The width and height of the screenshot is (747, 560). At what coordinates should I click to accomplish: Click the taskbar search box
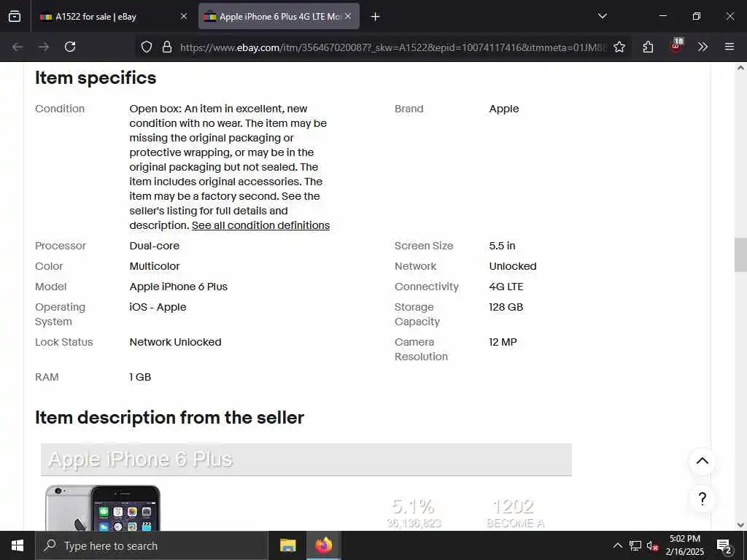click(x=152, y=545)
